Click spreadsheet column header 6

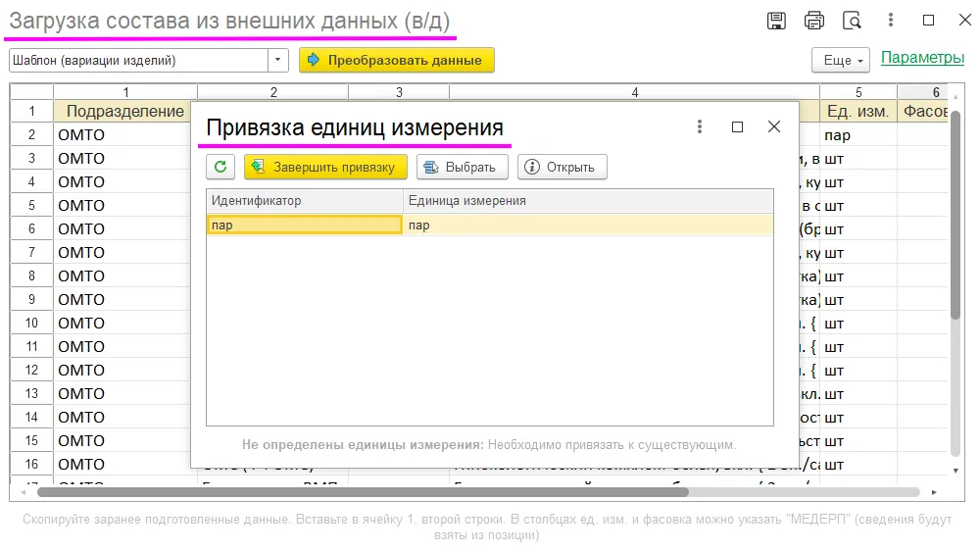pyautogui.click(x=923, y=92)
